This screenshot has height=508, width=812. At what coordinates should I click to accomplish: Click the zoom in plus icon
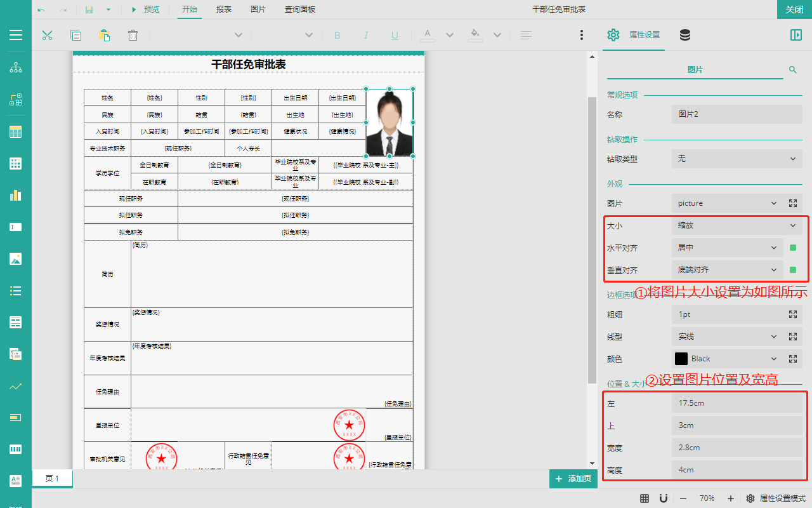[x=731, y=498]
